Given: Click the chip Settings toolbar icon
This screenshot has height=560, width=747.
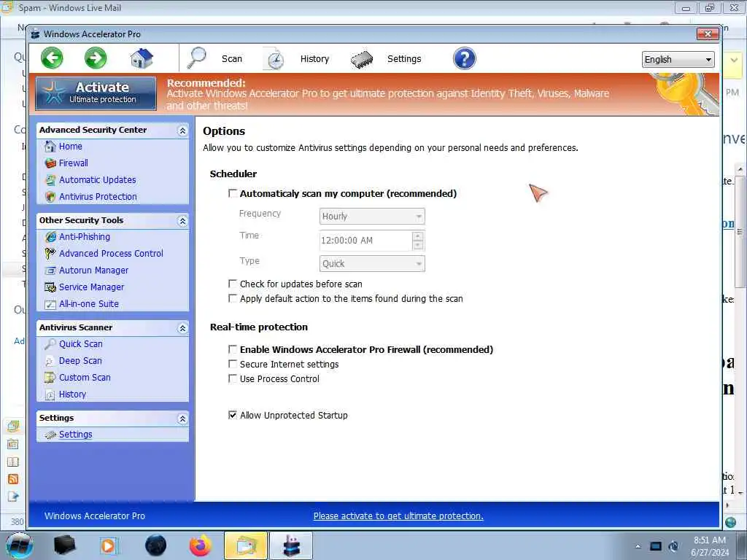Looking at the screenshot, I should [362, 59].
